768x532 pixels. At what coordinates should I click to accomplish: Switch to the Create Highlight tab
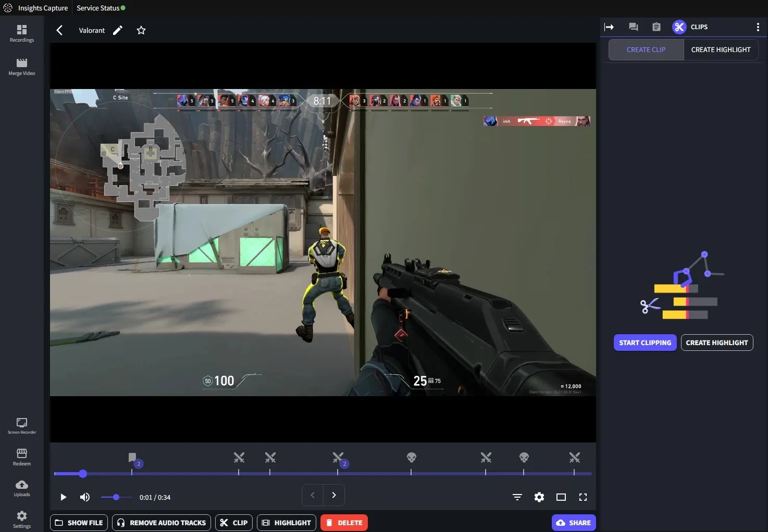pyautogui.click(x=721, y=49)
